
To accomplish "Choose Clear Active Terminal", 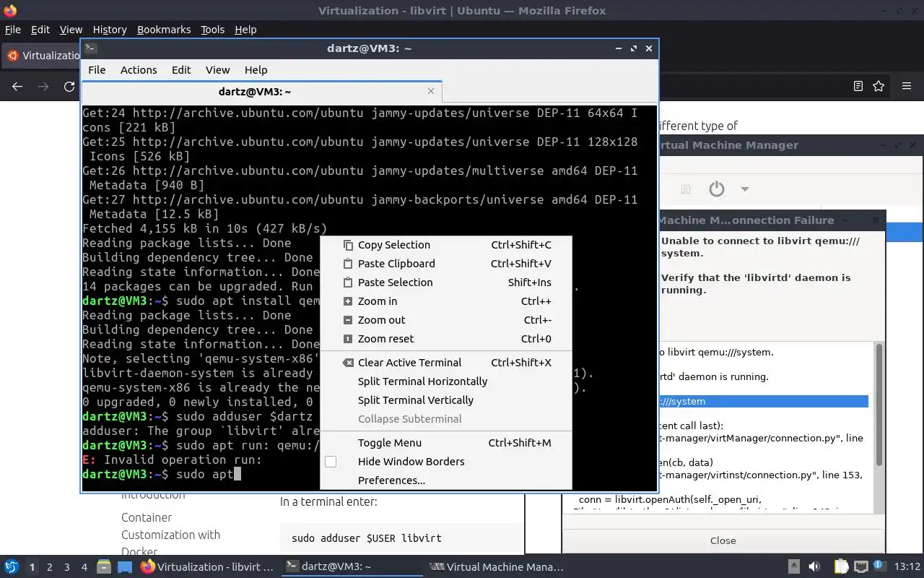I will [445, 363].
